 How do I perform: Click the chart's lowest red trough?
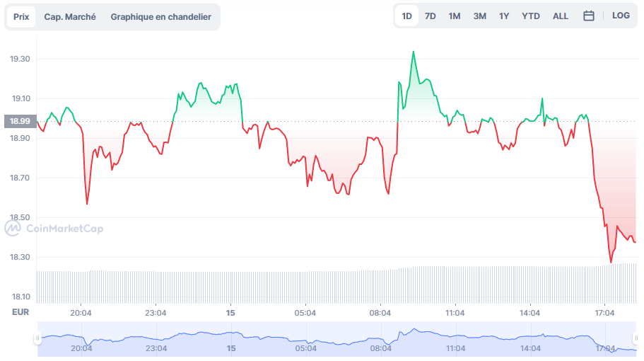click(x=611, y=262)
